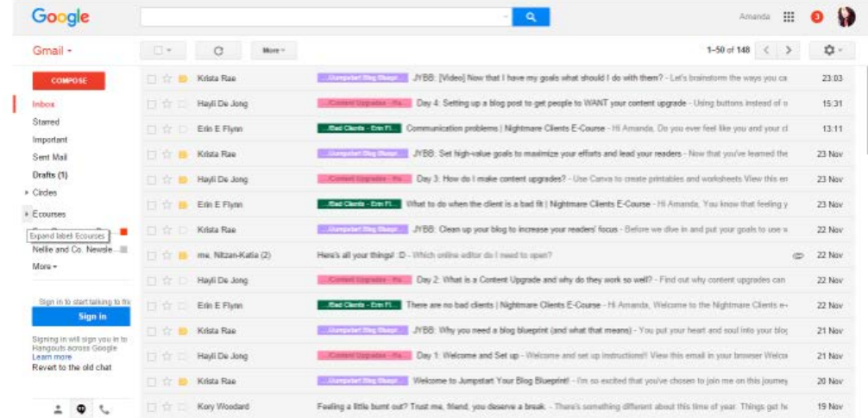Toggle importance marker on Nitzan-Katia email
868x418 pixels.
[x=183, y=255]
